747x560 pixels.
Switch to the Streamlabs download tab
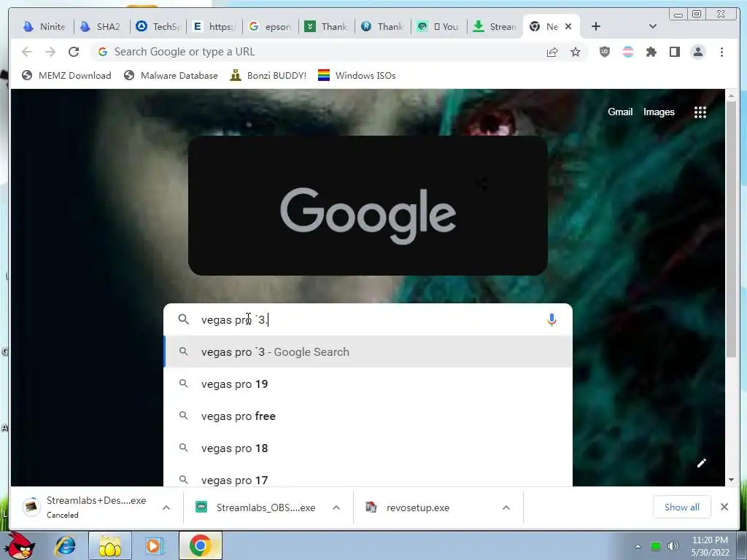click(495, 27)
